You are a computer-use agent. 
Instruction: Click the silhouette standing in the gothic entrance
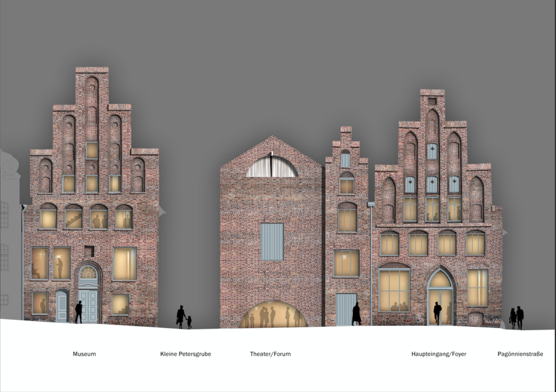coord(437,313)
